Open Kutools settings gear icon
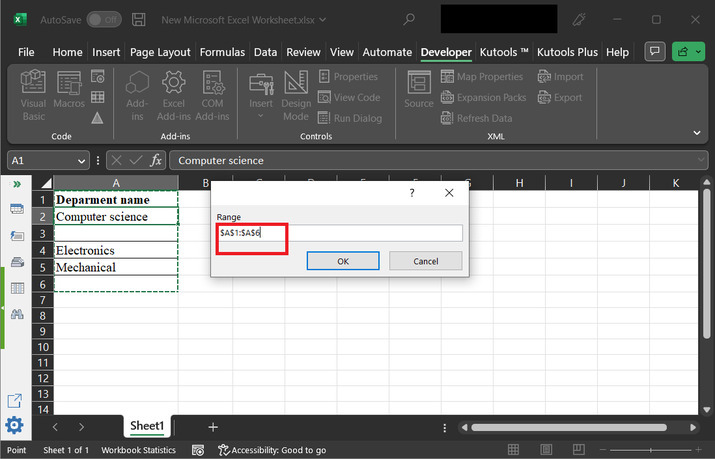This screenshot has height=459, width=715. 14,425
